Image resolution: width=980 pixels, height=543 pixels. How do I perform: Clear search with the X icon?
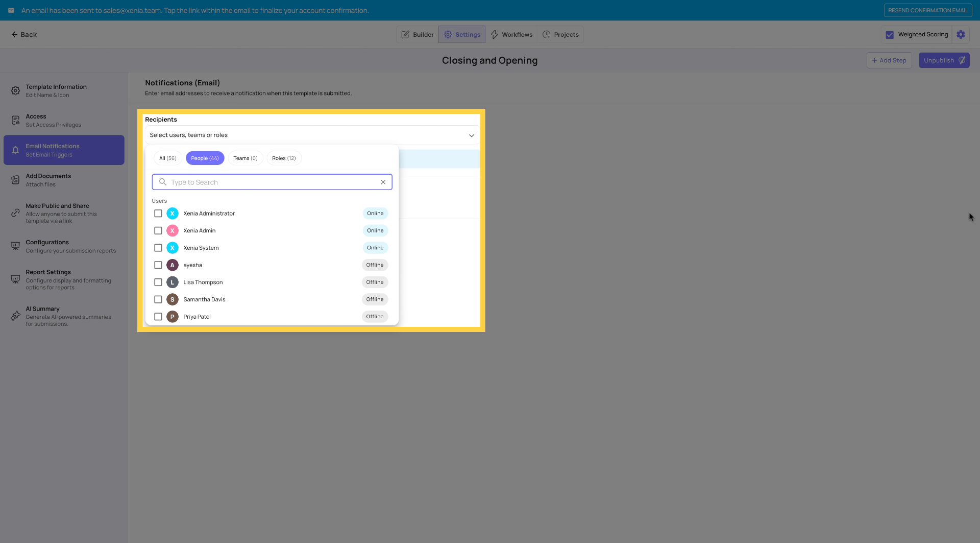tap(383, 182)
